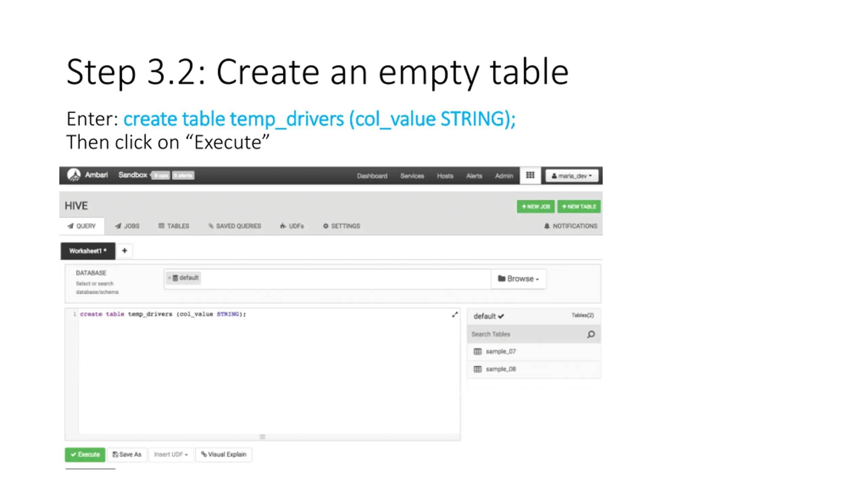Open the Notifications bell panel
Viewport: 868px width, 488px height.
[571, 226]
